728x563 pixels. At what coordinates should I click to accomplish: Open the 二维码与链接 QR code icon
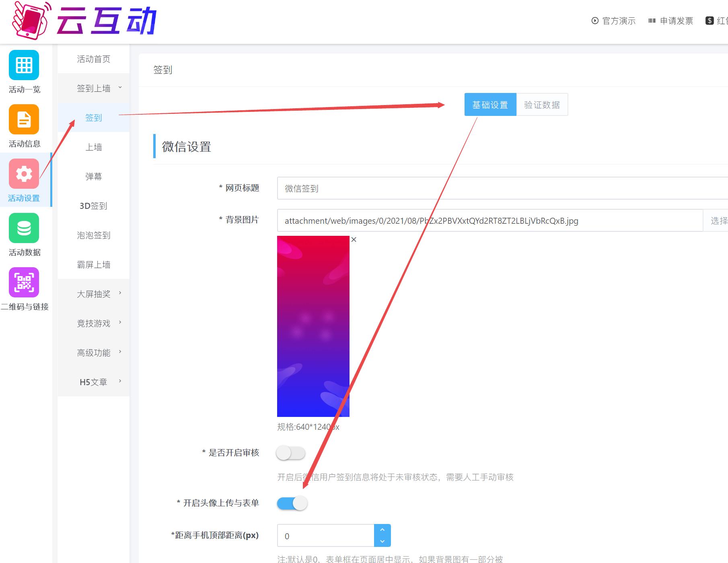24,283
